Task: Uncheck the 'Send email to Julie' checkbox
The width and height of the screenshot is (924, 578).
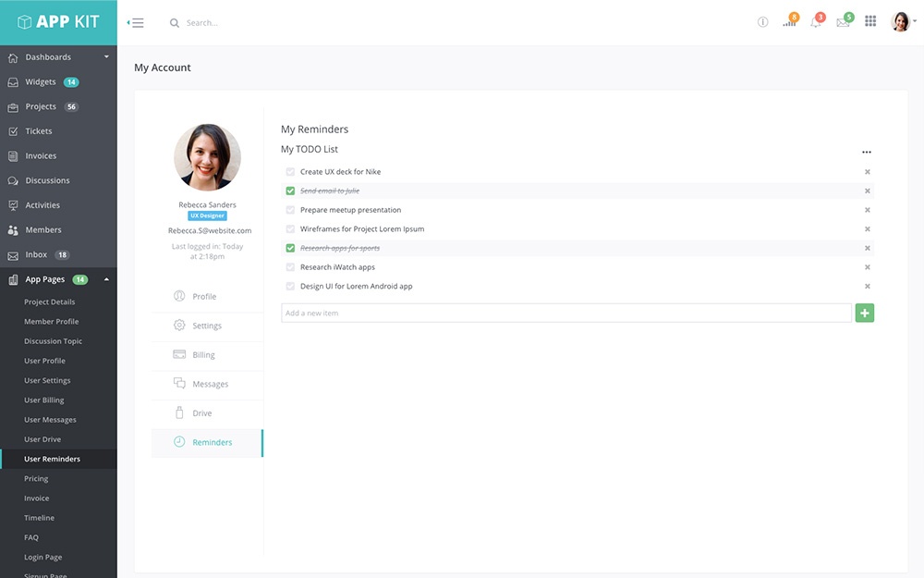Action: coord(290,191)
